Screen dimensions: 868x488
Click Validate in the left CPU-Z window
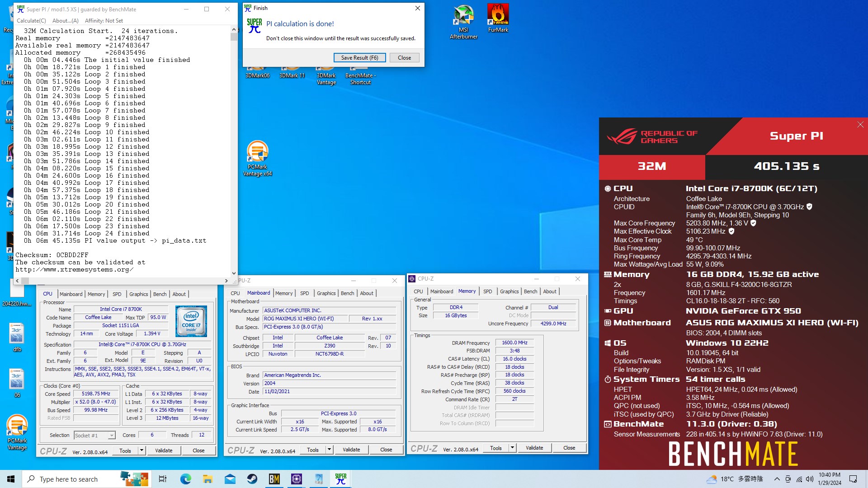click(164, 450)
